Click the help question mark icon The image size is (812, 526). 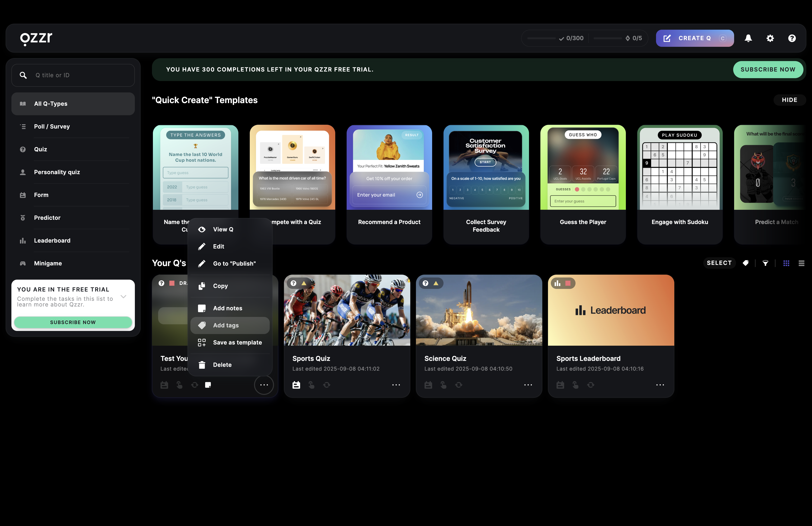[x=792, y=38]
